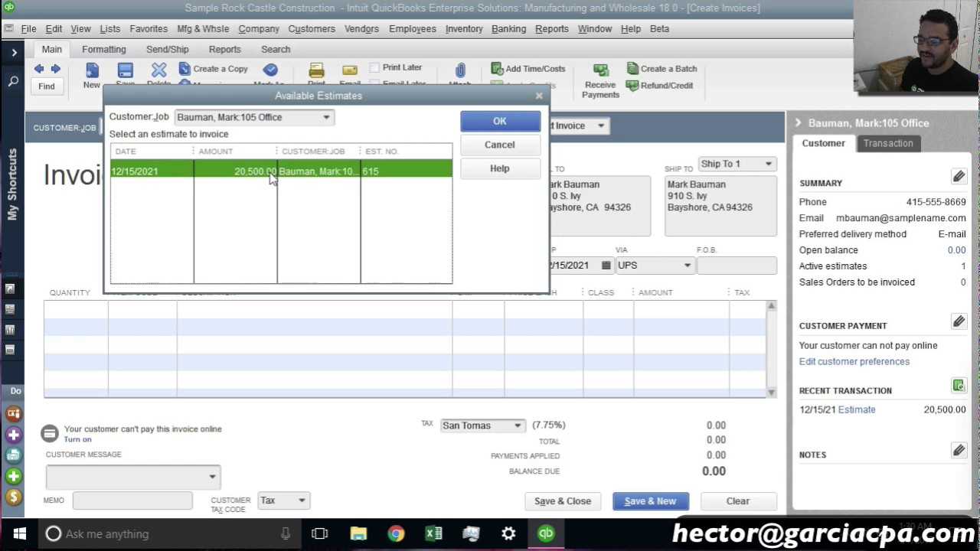This screenshot has width=980, height=551.
Task: Click the F.O.B. input field
Action: click(x=737, y=266)
